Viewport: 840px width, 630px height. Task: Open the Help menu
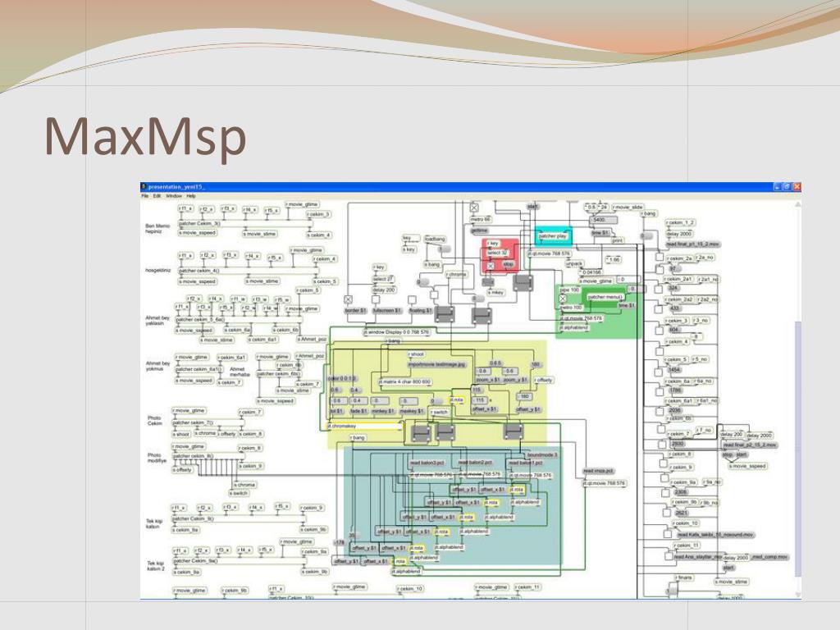[x=190, y=196]
